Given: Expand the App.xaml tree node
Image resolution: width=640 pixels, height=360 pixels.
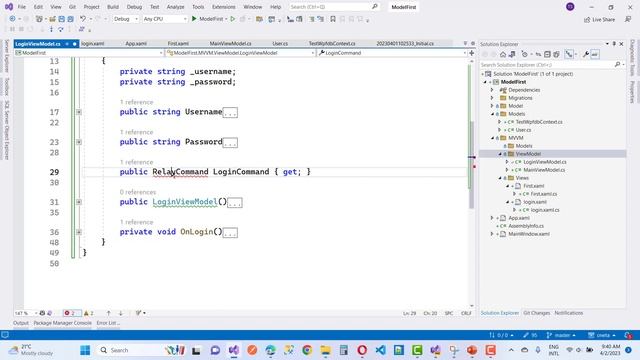Looking at the screenshot, I should point(492,218).
